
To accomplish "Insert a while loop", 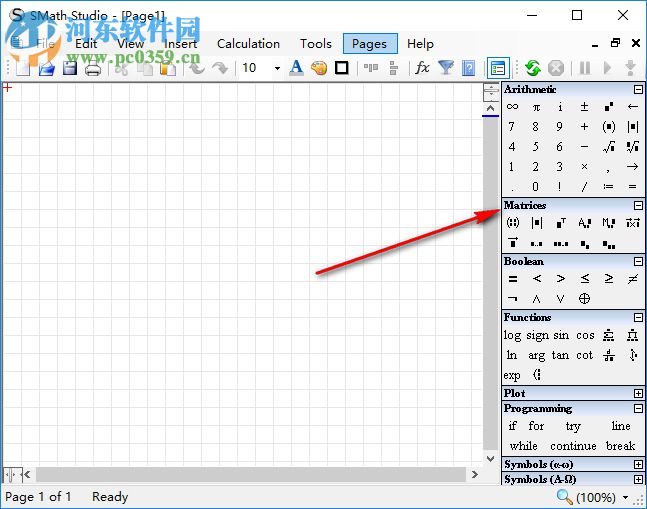I will pyautogui.click(x=523, y=446).
